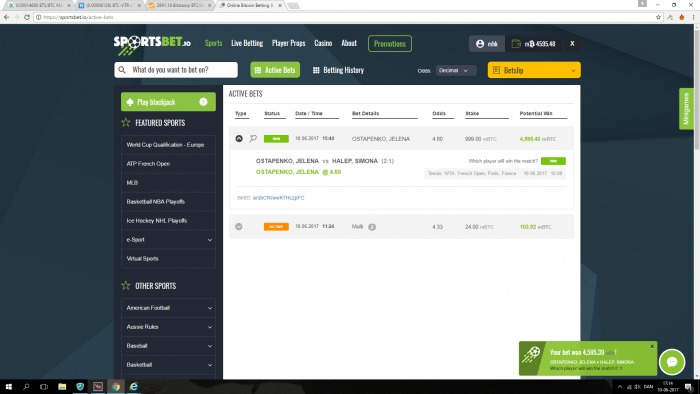Screen dimensions: 700x394
Task: Open the live chat bubble icon
Action: coord(672,362)
